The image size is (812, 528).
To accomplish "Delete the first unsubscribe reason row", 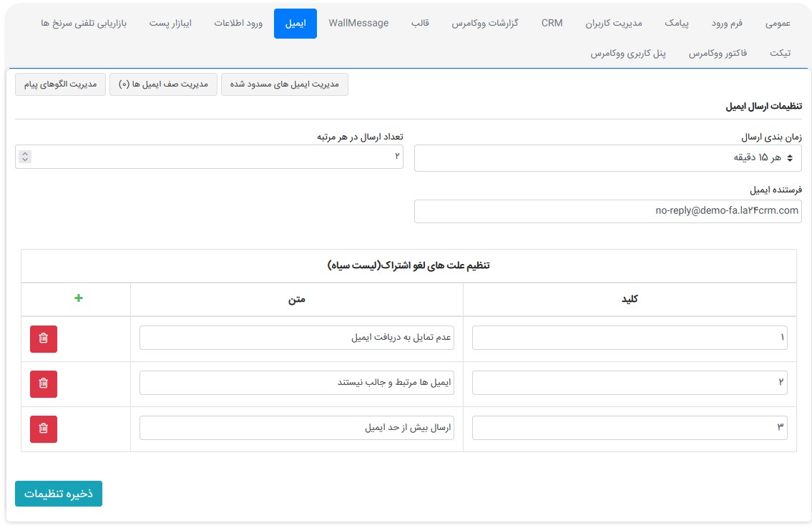I will tap(44, 338).
